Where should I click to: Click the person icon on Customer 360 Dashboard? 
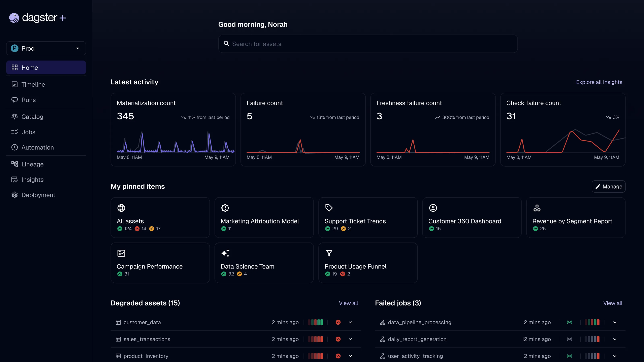(x=433, y=208)
